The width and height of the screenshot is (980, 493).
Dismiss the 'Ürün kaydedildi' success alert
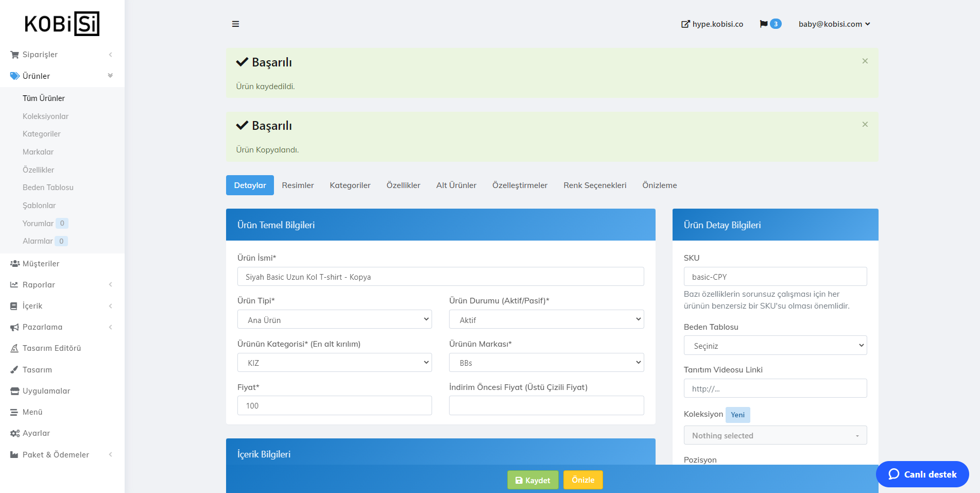[865, 61]
